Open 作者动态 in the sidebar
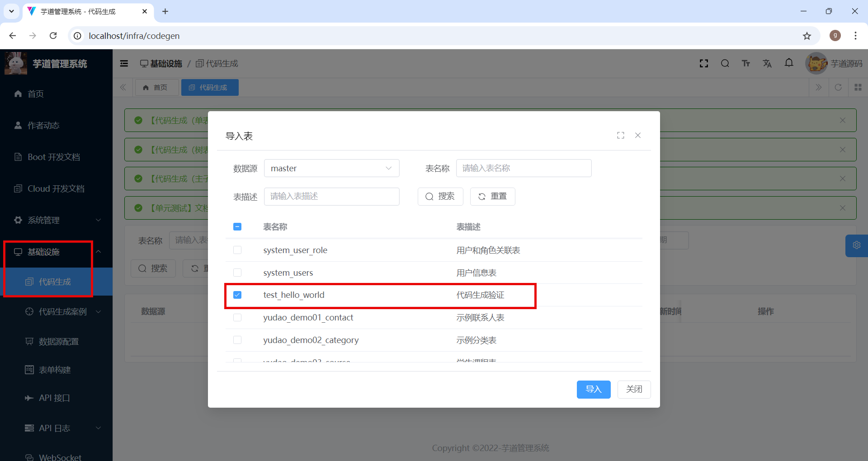 pos(56,125)
